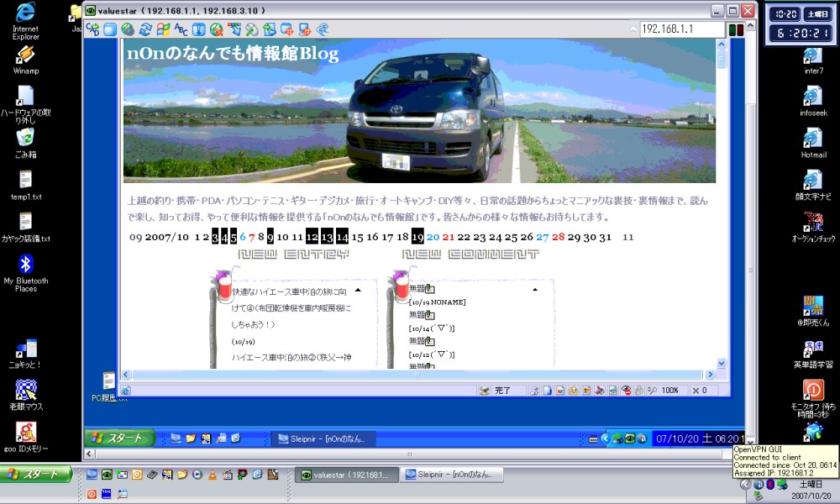This screenshot has height=504, width=840.
Task: Launch VLC cone in local quick launch
Action: [x=213, y=474]
